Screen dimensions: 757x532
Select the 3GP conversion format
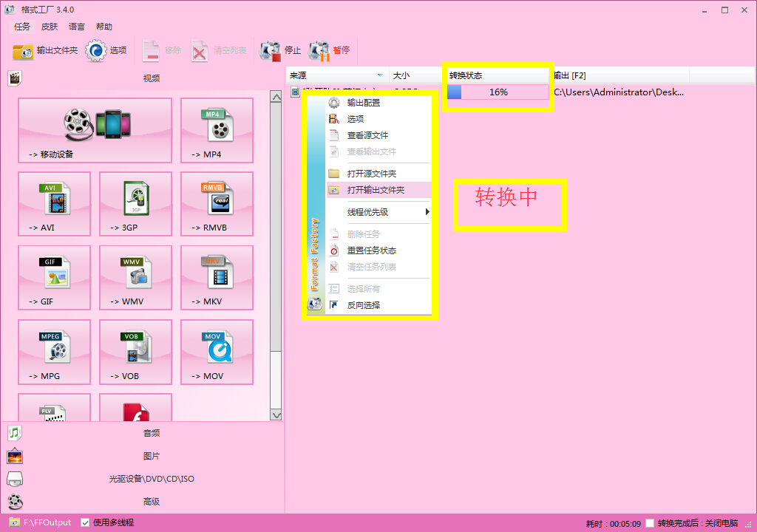click(136, 204)
